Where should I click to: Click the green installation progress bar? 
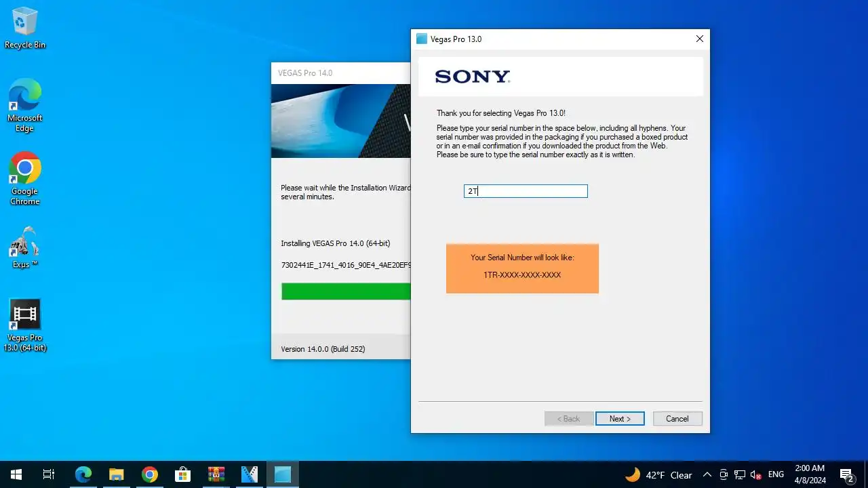pyautogui.click(x=346, y=291)
